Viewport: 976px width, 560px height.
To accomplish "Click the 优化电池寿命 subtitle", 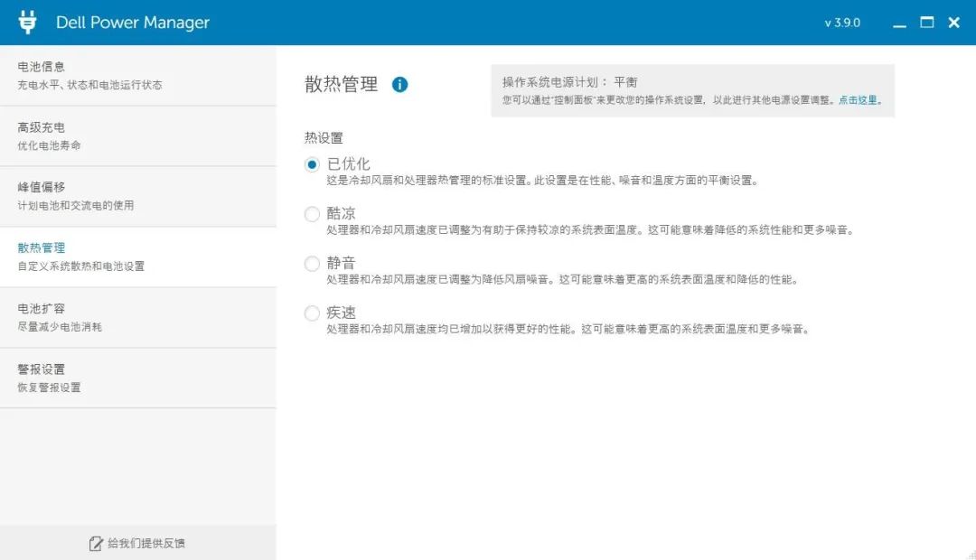I will (49, 145).
